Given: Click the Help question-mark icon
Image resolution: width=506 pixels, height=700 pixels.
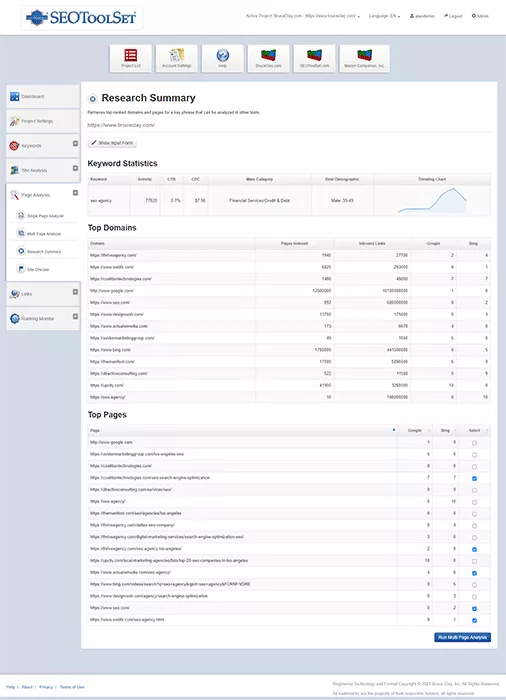Looking at the screenshot, I should 222,55.
